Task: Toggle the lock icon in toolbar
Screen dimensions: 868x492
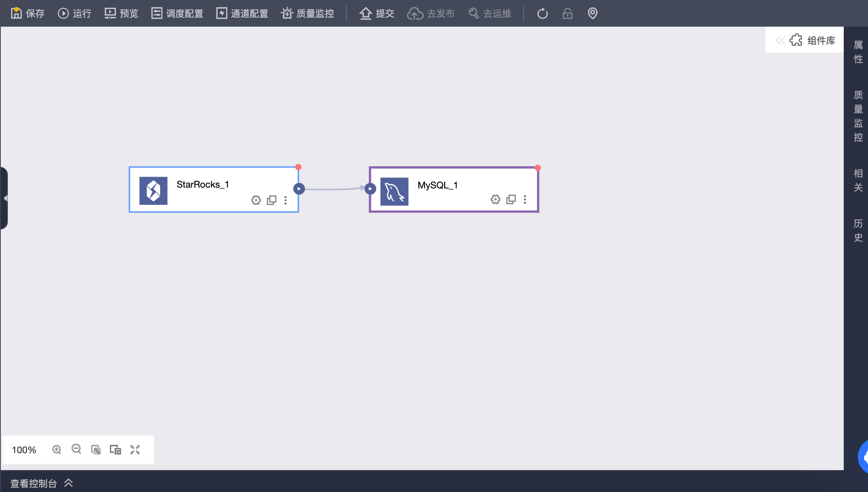Action: coord(567,13)
